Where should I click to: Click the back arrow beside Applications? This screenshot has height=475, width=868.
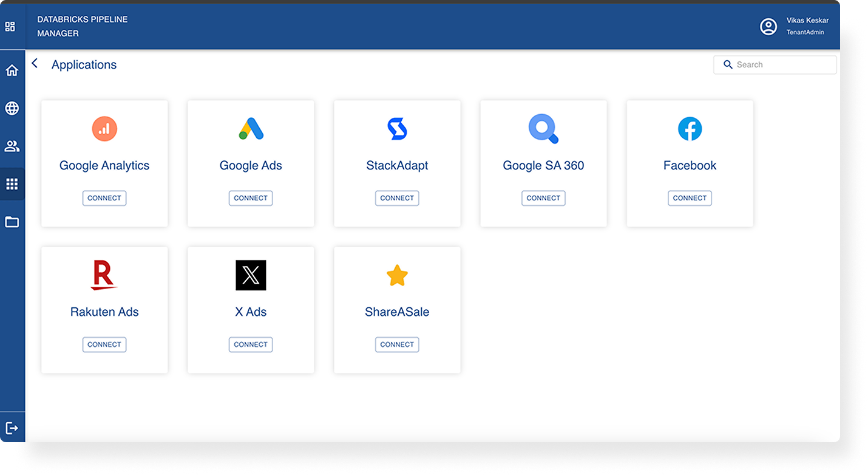coord(35,64)
